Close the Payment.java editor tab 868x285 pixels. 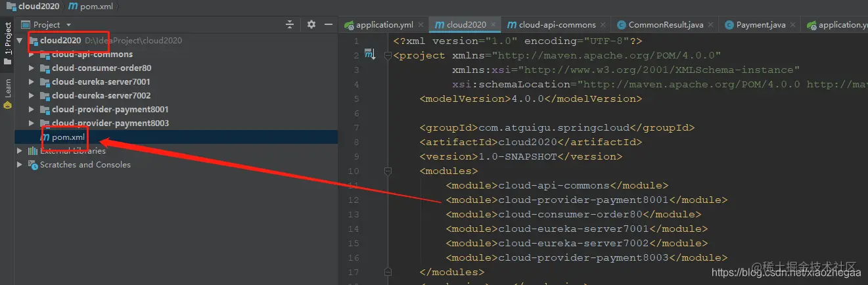tap(793, 25)
